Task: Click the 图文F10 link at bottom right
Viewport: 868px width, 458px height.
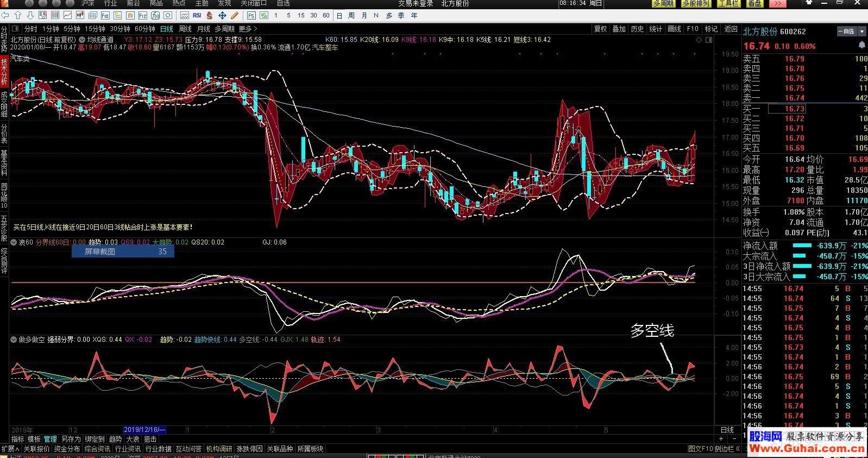Action: 700,449
